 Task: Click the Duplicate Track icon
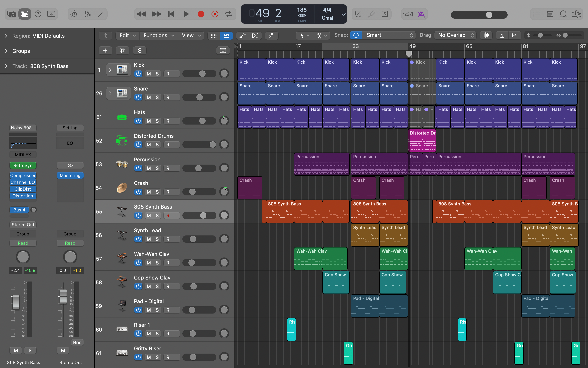[x=123, y=51]
